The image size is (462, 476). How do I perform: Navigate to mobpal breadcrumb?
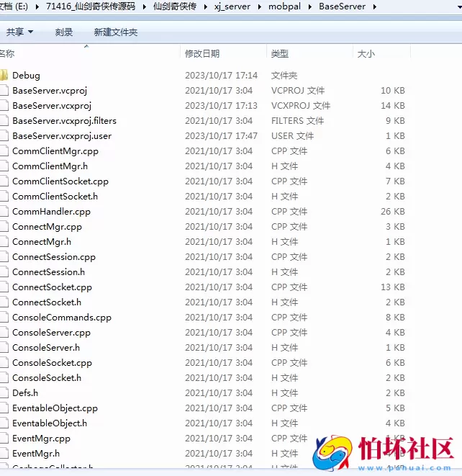[284, 6]
